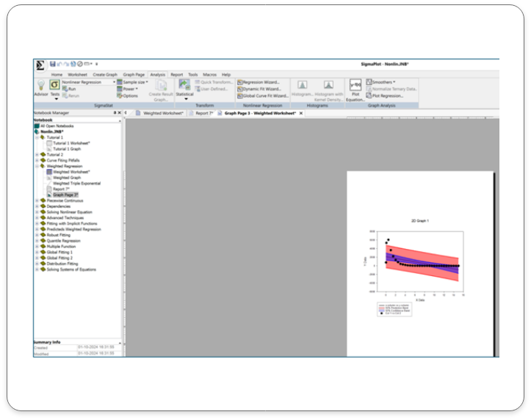Screen dimensions: 531x420
Task: Close the Graph Page 3 document tab
Action: tap(301, 113)
